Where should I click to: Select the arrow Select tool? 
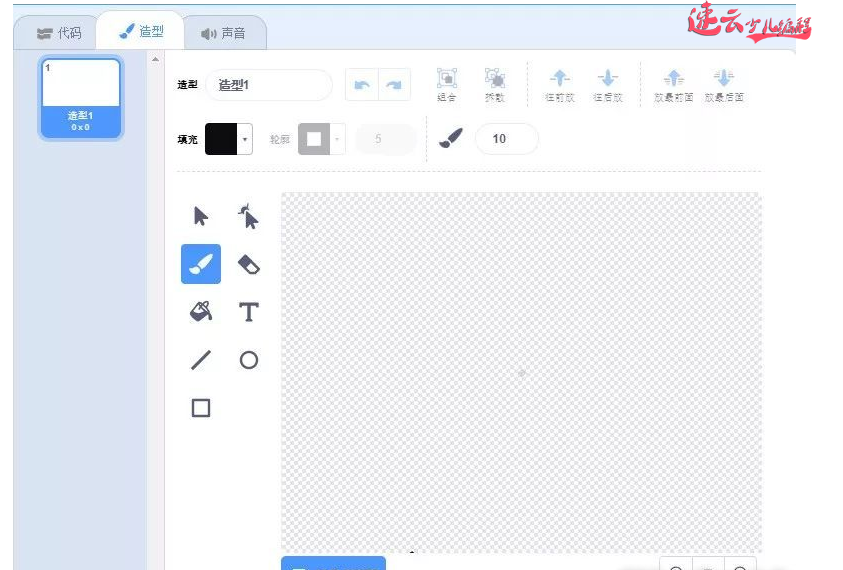click(x=201, y=216)
